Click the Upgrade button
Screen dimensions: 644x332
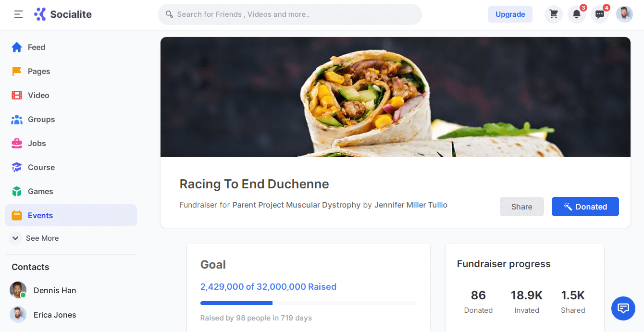510,14
